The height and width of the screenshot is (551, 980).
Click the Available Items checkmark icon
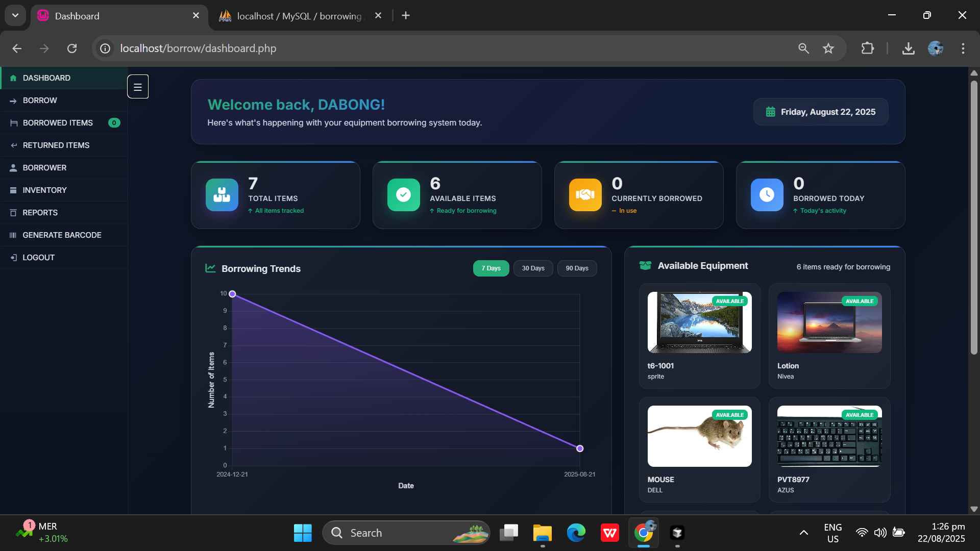click(403, 194)
